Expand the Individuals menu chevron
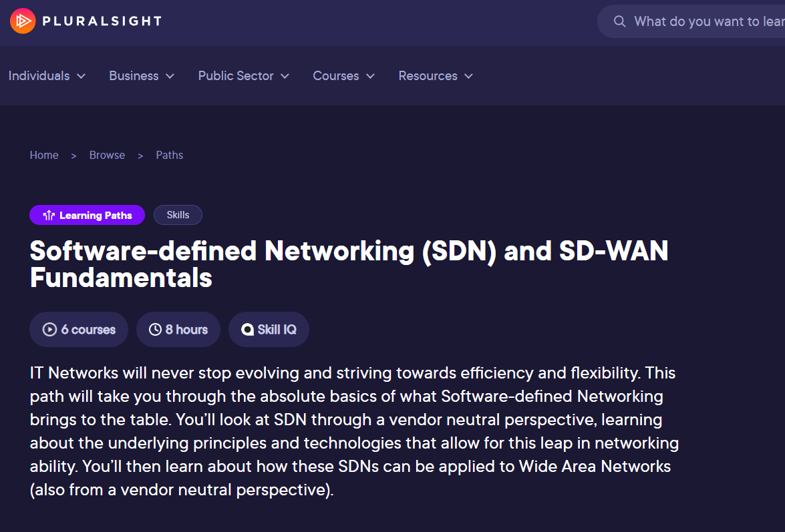785x532 pixels. click(x=82, y=76)
